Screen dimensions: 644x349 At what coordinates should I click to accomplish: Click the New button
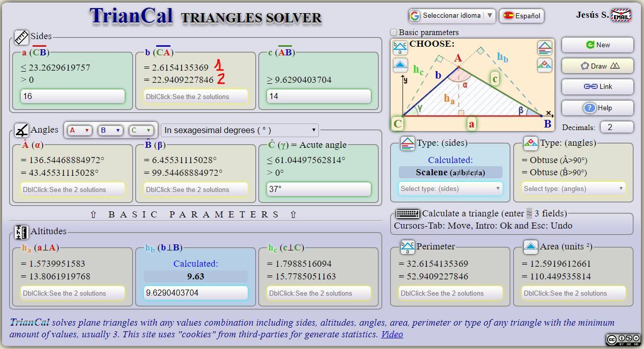(598, 45)
